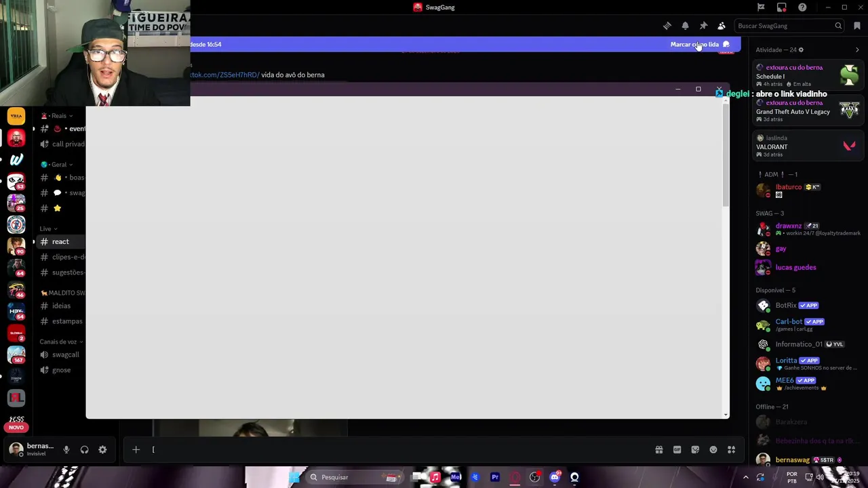Collapse the Live category
The height and width of the screenshot is (488, 868).
coord(48,229)
